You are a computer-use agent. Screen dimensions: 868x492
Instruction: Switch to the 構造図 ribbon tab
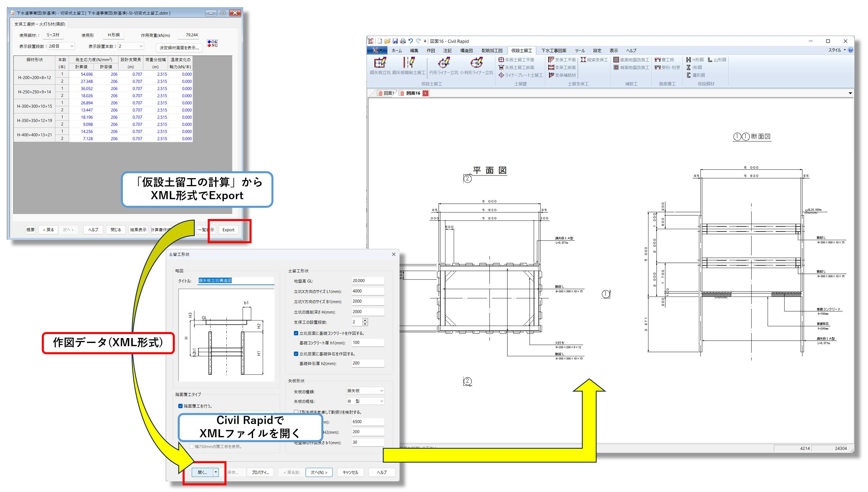[x=466, y=51]
